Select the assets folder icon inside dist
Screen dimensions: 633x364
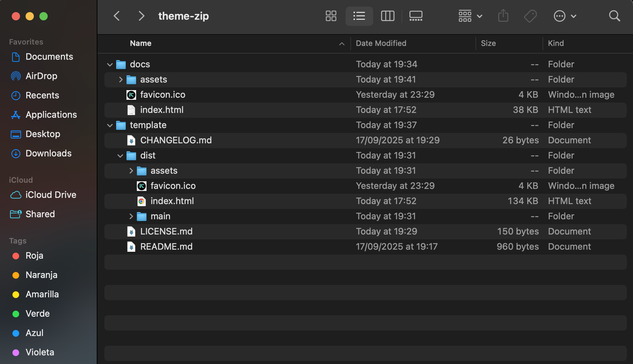(141, 171)
